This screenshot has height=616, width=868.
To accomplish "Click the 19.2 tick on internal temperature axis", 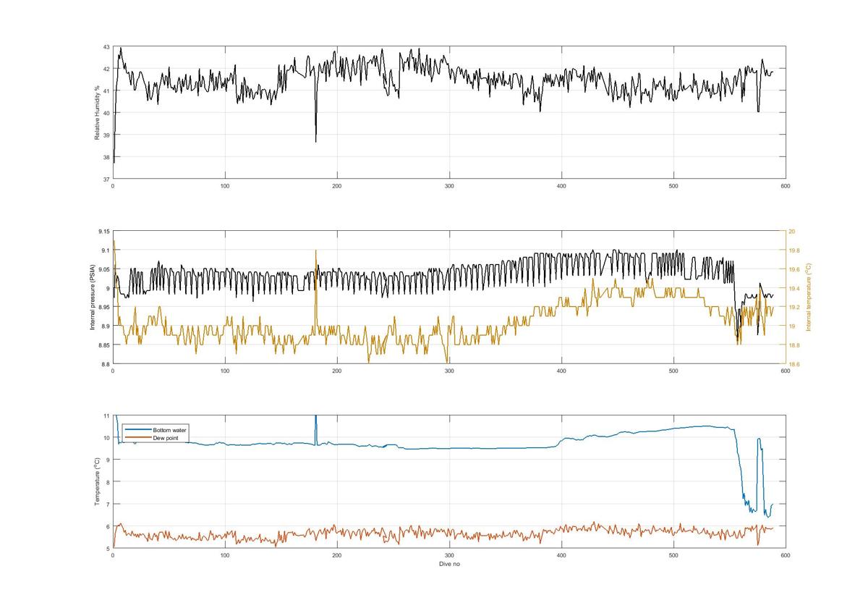I will (x=793, y=307).
